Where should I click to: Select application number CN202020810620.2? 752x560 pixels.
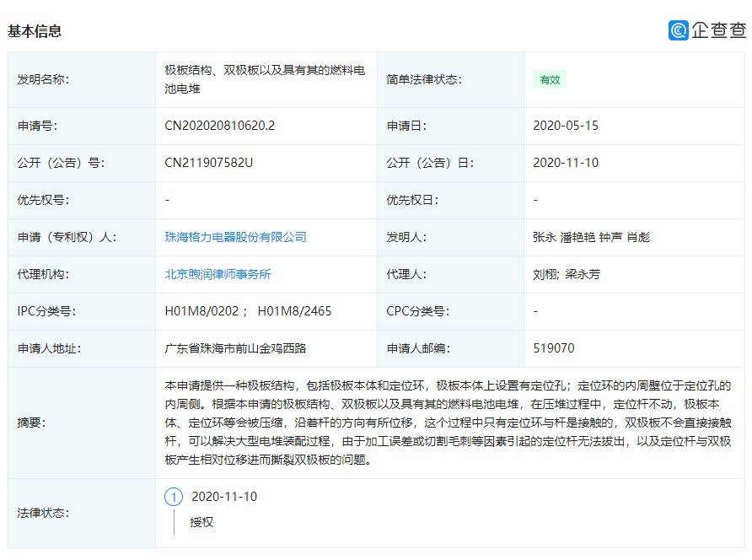click(221, 125)
